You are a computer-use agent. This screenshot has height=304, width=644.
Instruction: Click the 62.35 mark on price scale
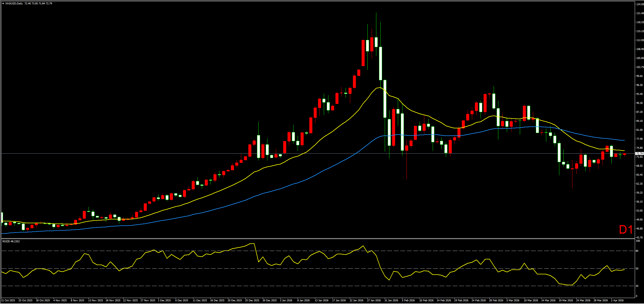point(639,184)
